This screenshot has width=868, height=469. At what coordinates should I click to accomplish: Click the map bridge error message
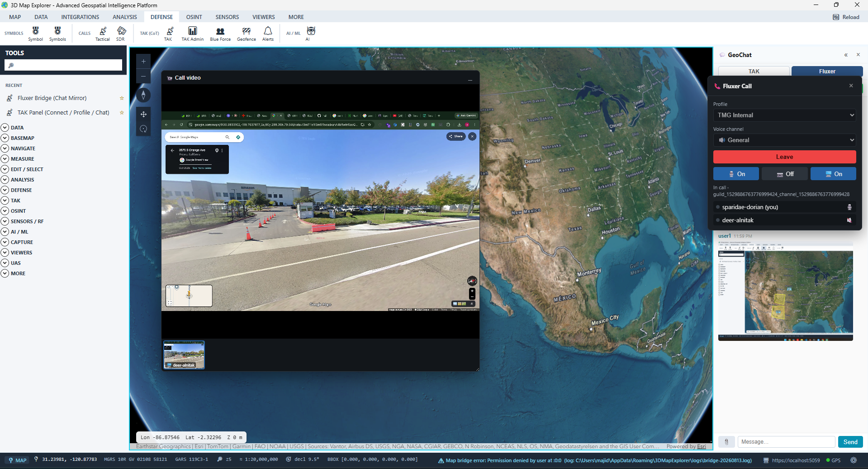(595, 460)
